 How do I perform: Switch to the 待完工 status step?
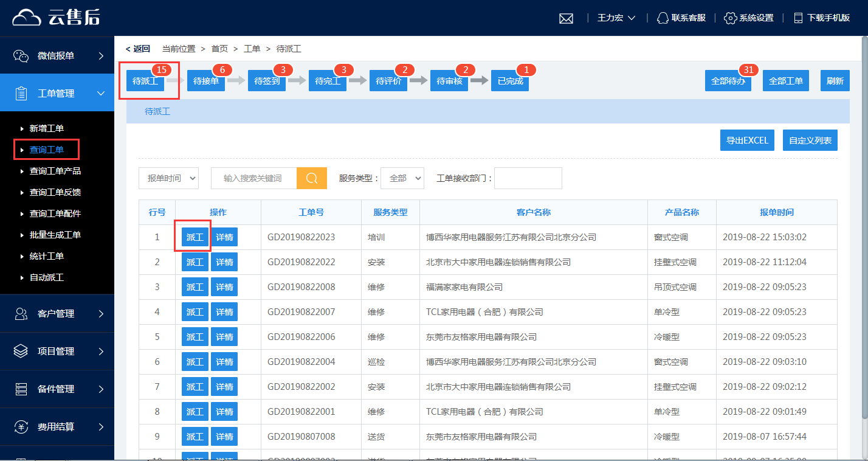[x=328, y=81]
